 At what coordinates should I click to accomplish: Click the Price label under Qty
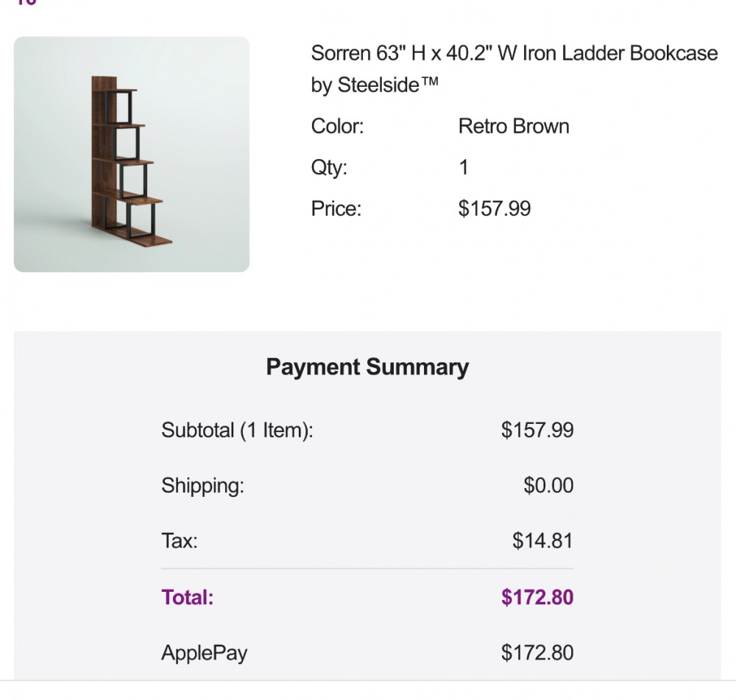point(336,209)
